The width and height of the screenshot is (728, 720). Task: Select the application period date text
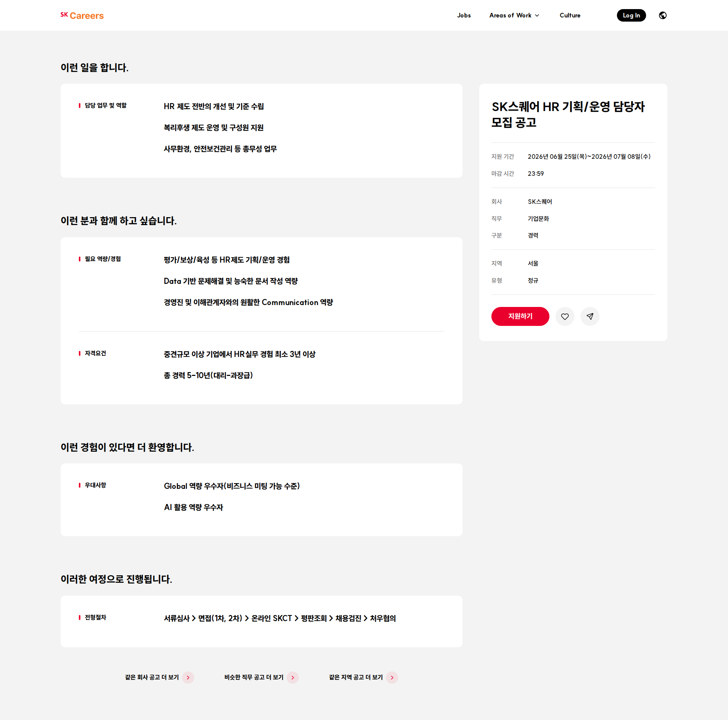(589, 157)
